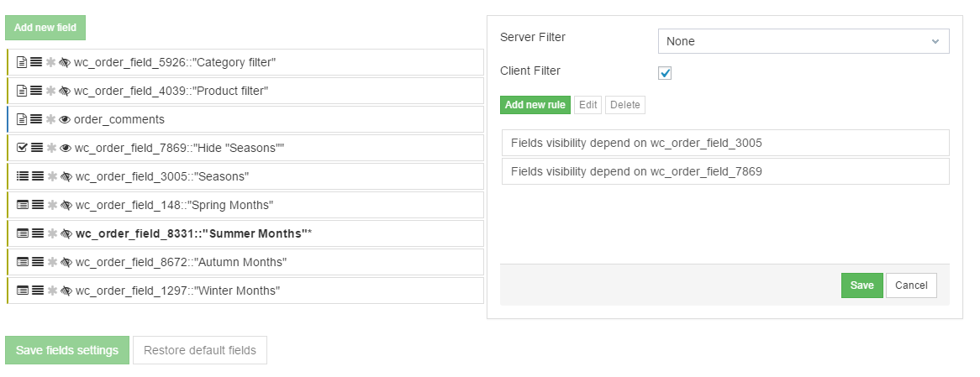Open the Server Filter dropdown
The image size is (980, 377).
pos(803,41)
